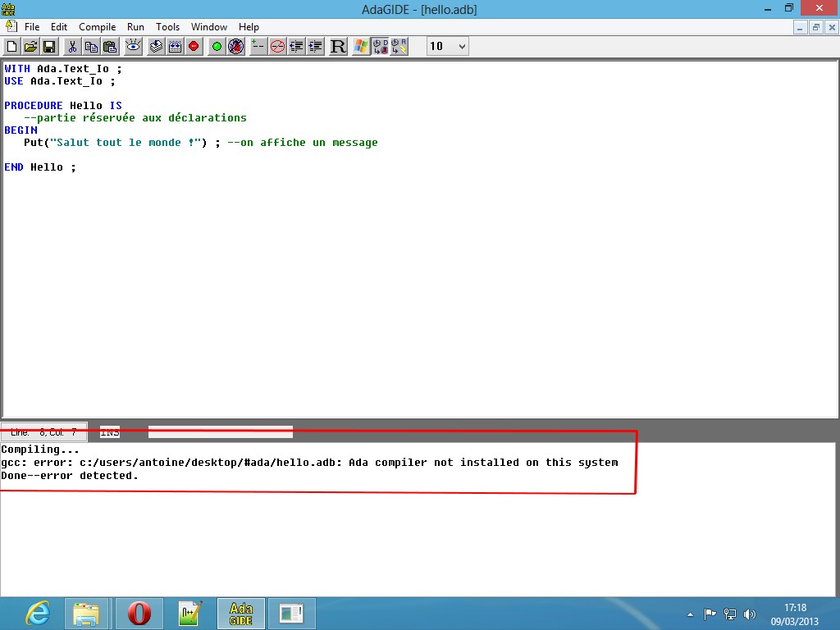Click the PROCEDURE keyword in the code

click(33, 106)
